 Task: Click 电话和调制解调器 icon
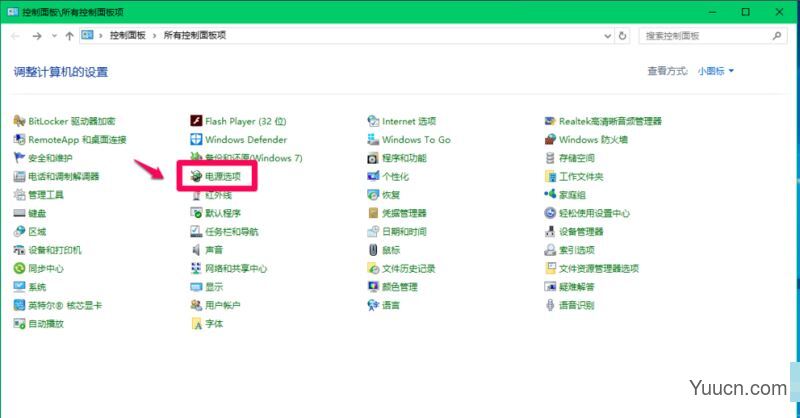[19, 176]
